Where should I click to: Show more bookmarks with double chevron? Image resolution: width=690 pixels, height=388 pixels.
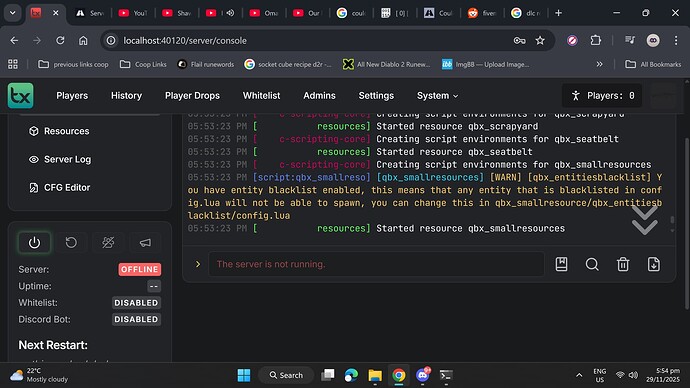coord(599,64)
